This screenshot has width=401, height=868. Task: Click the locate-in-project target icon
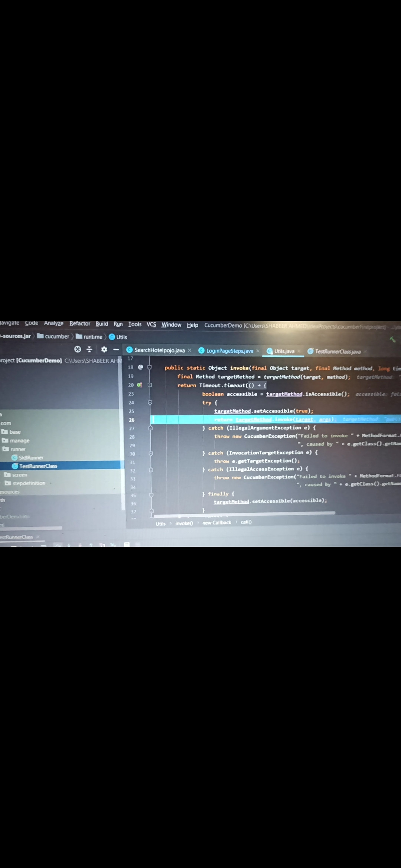coord(78,349)
